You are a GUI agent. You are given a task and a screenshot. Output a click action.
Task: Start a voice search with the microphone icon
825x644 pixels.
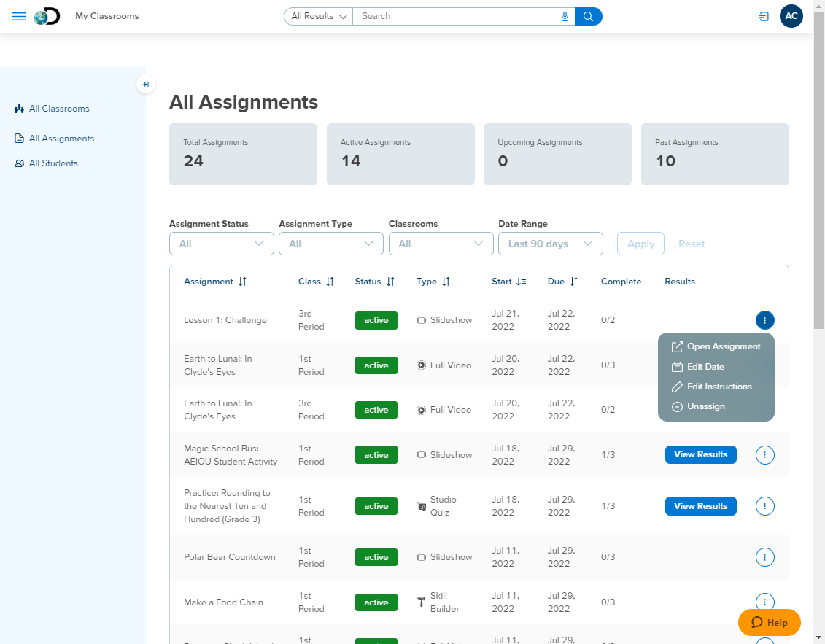click(565, 16)
